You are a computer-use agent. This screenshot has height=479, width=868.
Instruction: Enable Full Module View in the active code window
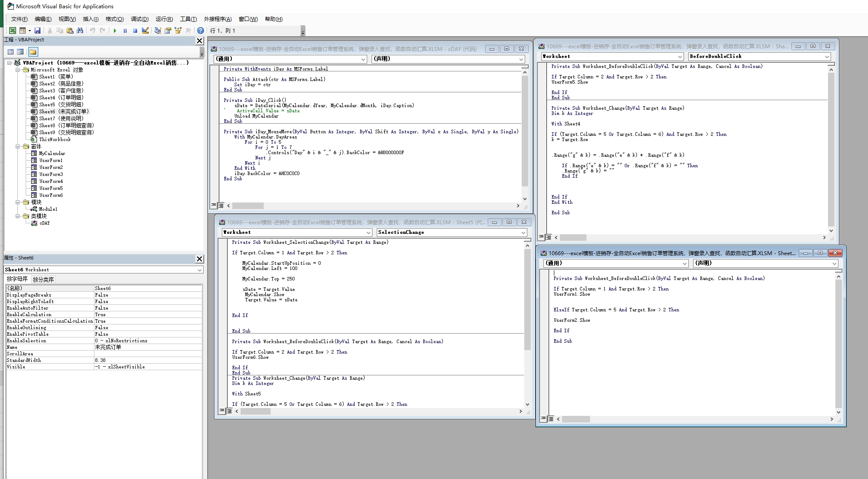[x=550, y=418]
